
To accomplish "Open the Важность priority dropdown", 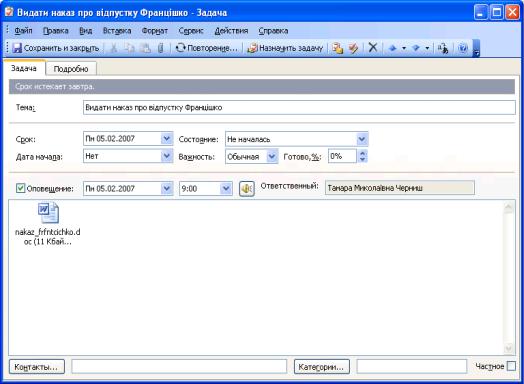I will pos(272,156).
